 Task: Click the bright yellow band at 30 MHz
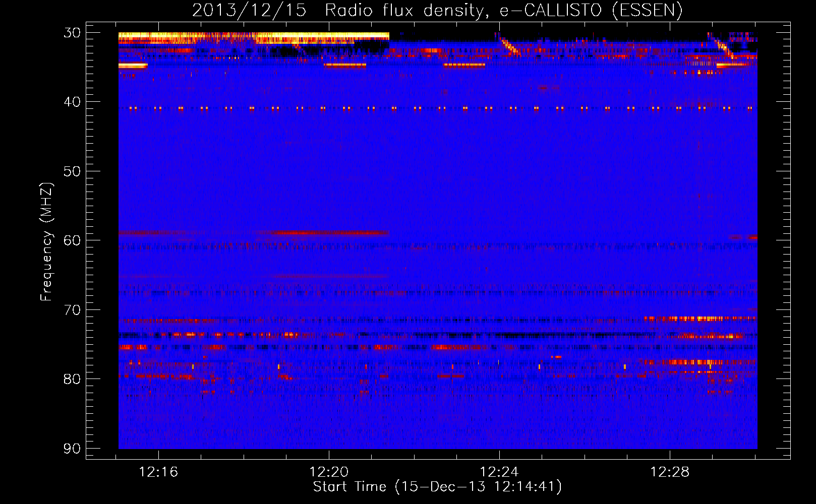pos(254,35)
